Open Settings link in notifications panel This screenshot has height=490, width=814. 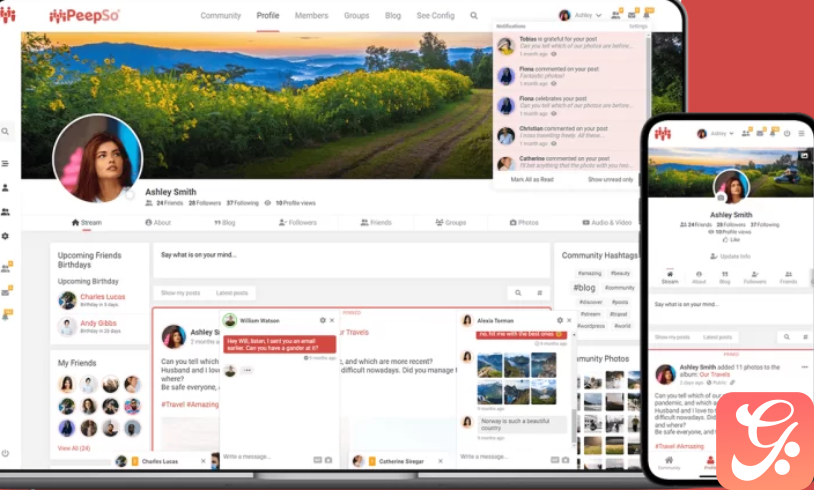638,26
